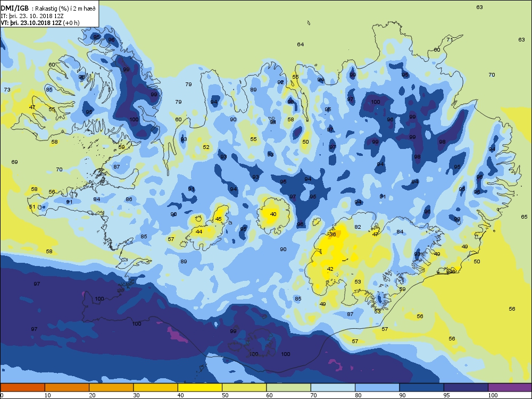
Task: Click legend scale tick label '20'
Action: 92,395
